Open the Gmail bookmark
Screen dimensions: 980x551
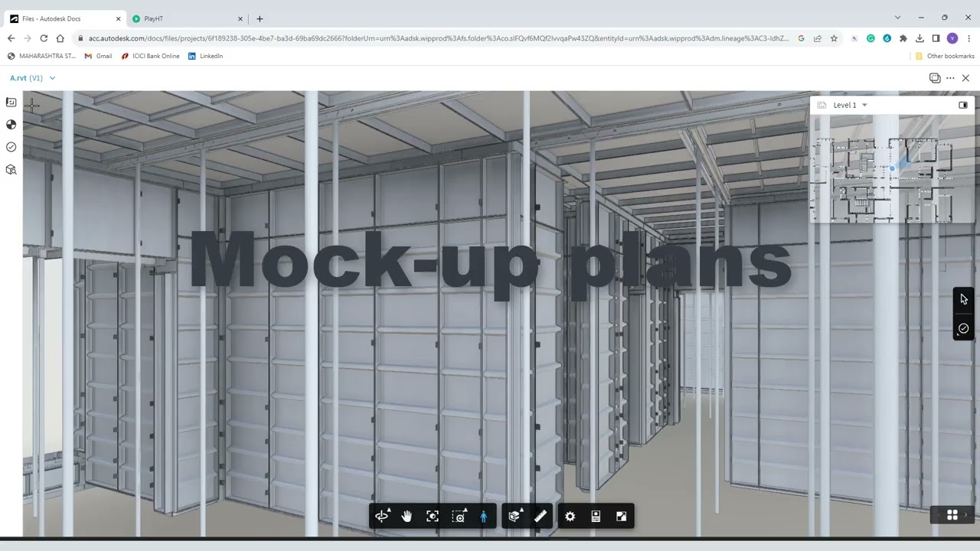click(x=98, y=56)
